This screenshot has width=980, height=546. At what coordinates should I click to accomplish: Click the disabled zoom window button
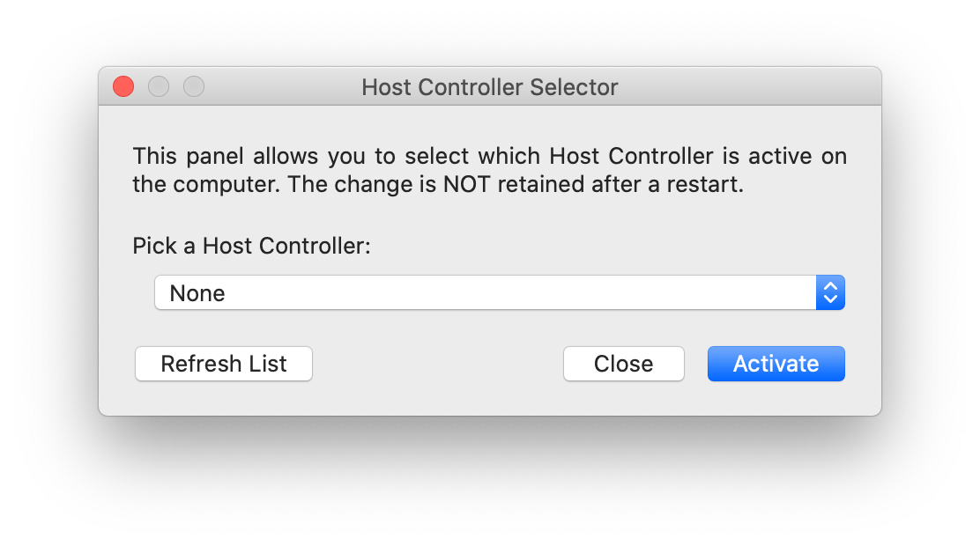[194, 86]
